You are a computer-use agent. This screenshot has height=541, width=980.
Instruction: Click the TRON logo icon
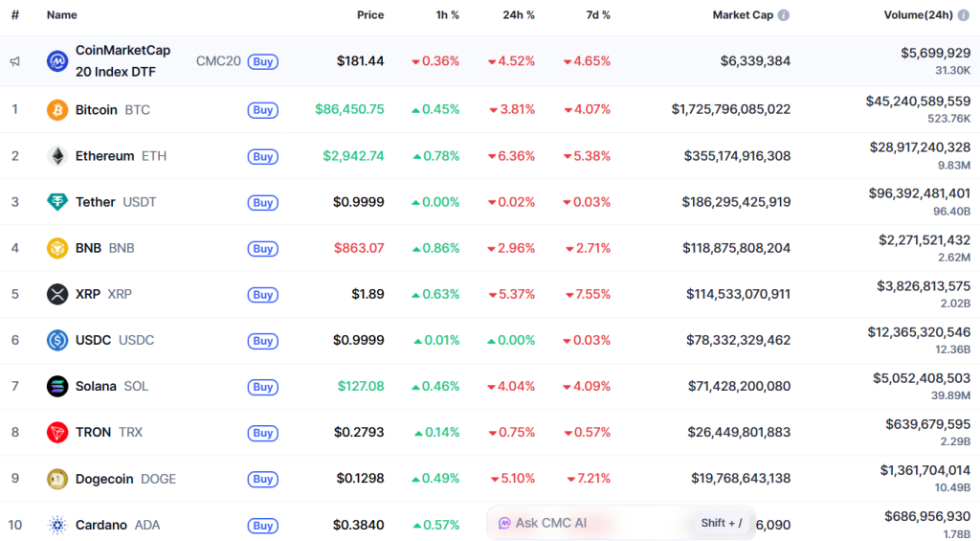(57, 433)
